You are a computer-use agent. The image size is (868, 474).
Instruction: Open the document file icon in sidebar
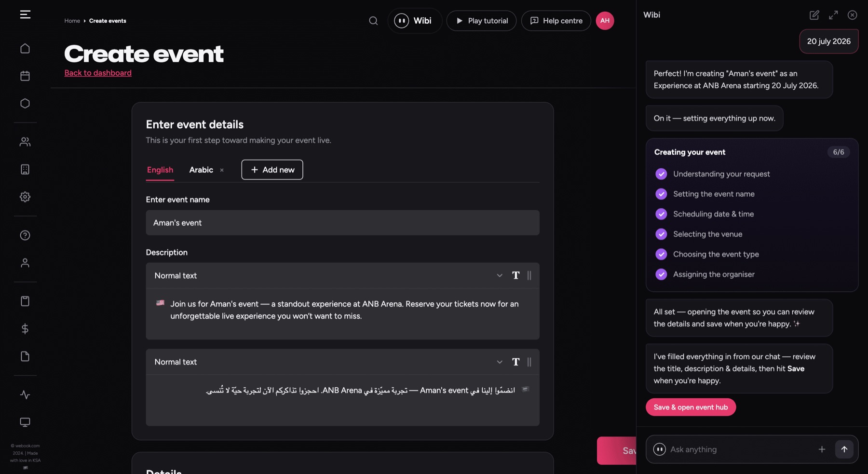click(25, 356)
